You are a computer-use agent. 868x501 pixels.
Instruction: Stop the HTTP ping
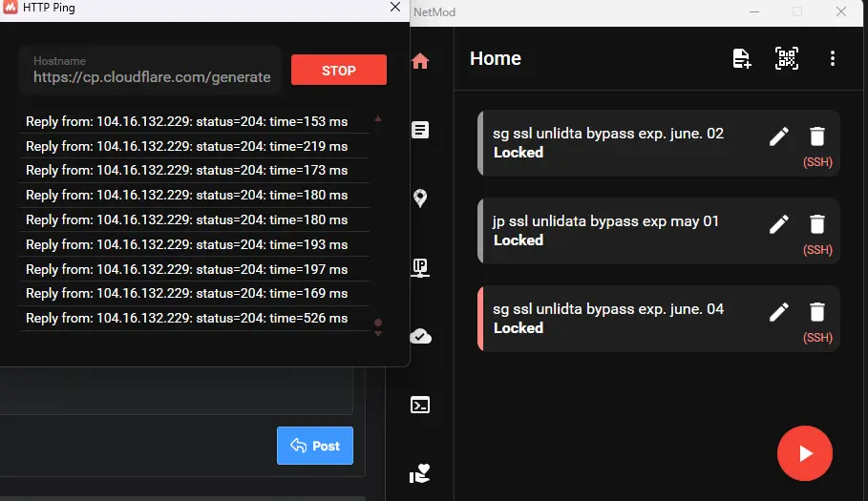click(x=339, y=70)
